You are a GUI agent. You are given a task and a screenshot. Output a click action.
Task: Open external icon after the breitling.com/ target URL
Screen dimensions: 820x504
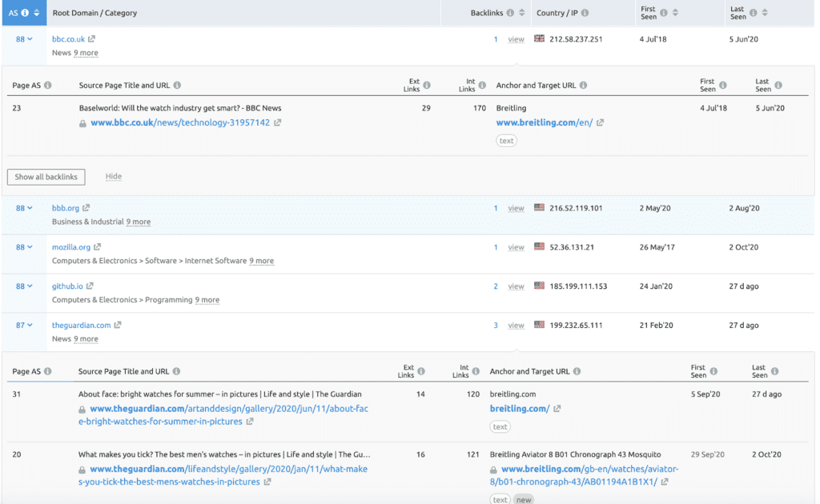click(x=557, y=409)
